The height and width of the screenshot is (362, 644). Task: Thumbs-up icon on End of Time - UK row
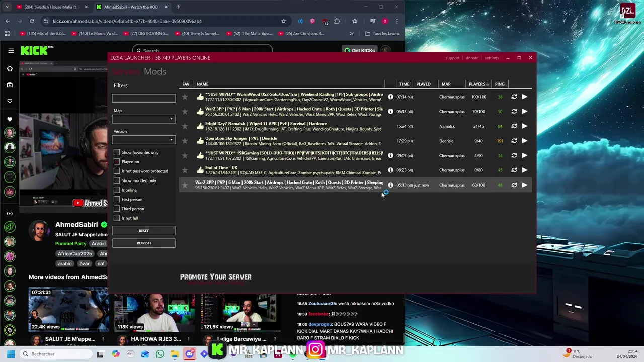coord(200,170)
